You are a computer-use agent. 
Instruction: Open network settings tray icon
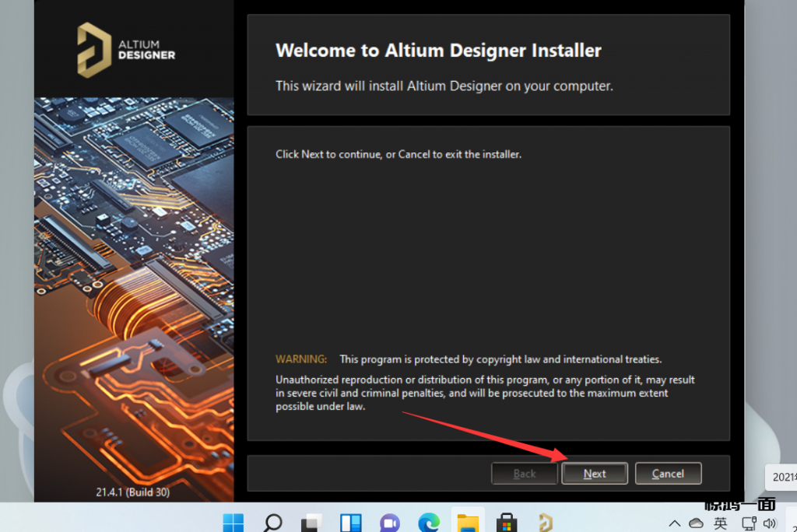[x=749, y=523]
